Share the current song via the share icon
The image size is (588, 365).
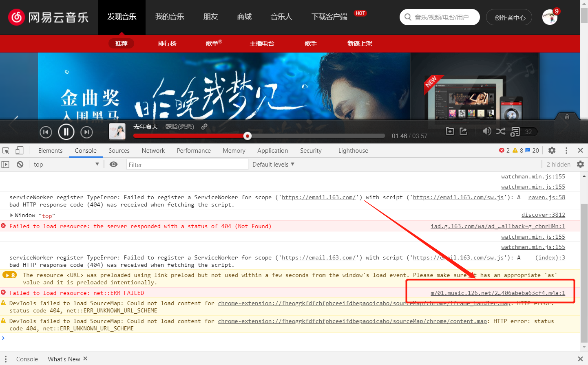click(463, 131)
